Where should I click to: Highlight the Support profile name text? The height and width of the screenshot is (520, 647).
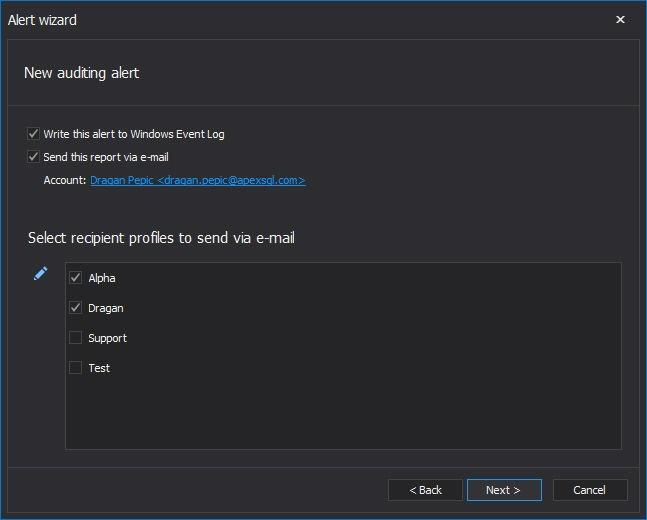point(107,338)
